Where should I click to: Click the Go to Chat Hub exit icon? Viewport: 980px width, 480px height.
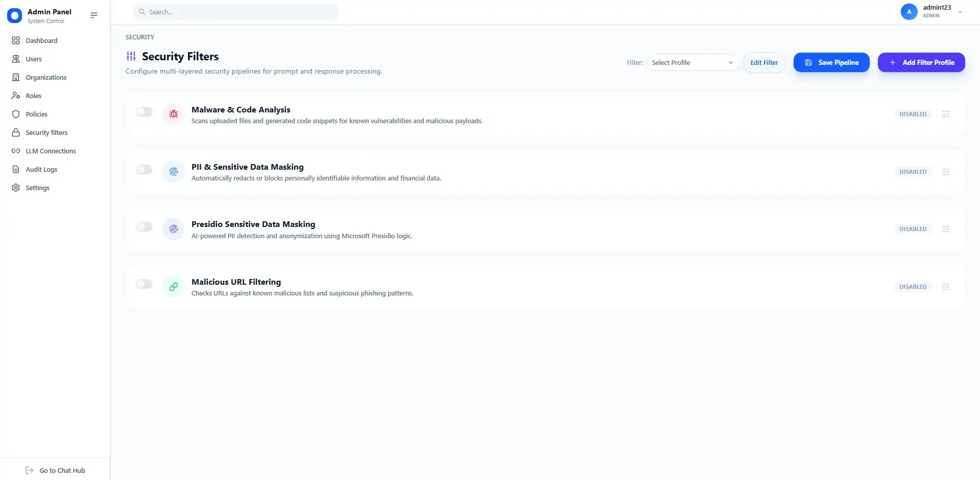pos(30,470)
